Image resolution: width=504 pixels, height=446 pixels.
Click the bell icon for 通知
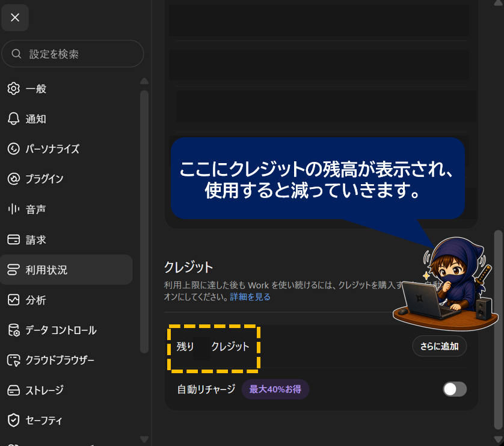[13, 119]
